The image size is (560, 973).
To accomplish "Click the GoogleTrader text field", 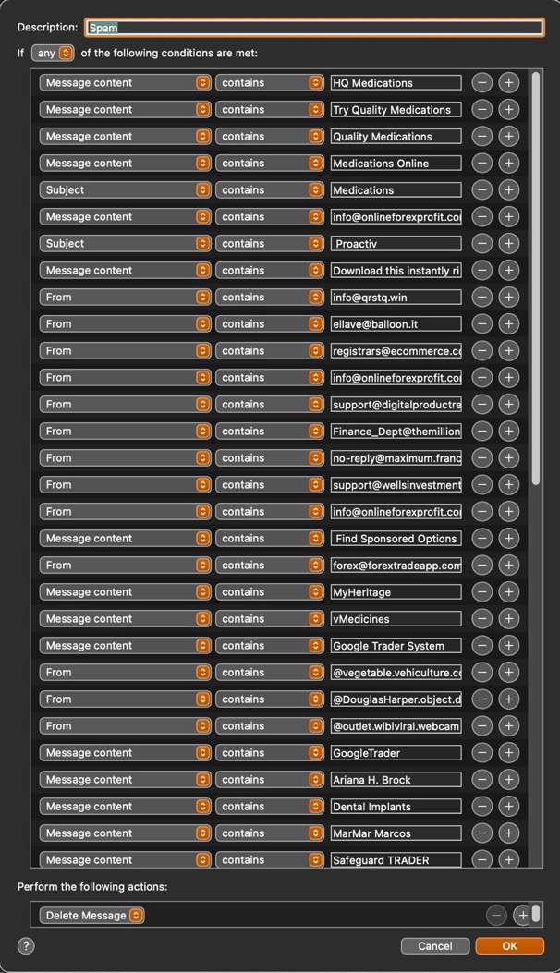I will click(396, 753).
